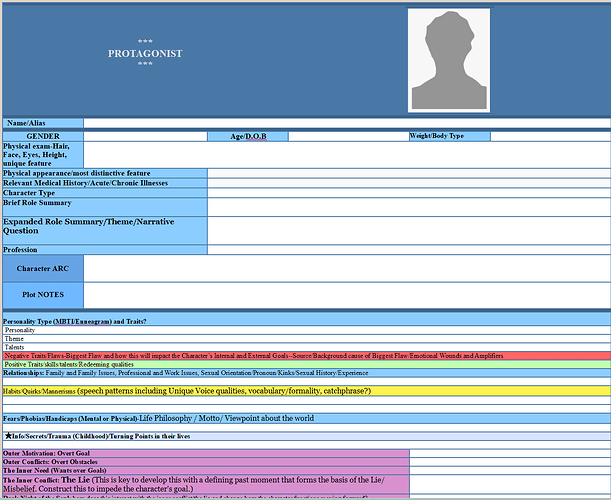
Task: Click the blank field beside Physical exam-Hair, Face, Eyes
Action: 346,154
